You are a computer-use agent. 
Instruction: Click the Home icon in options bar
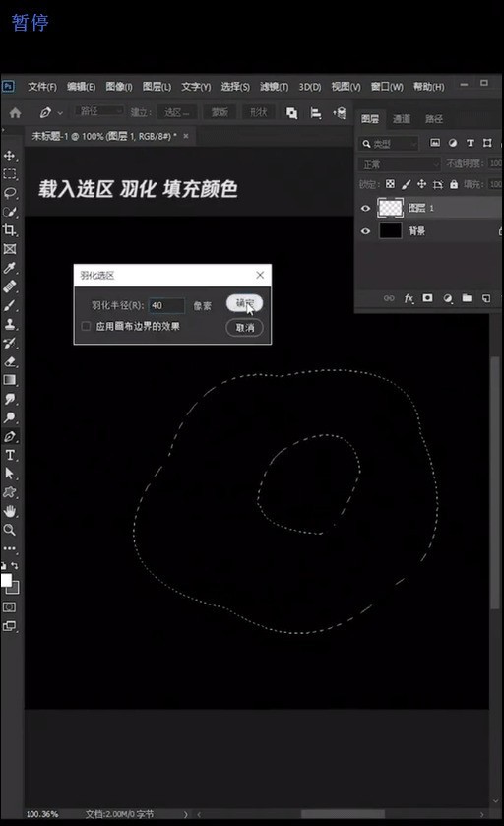coord(16,112)
